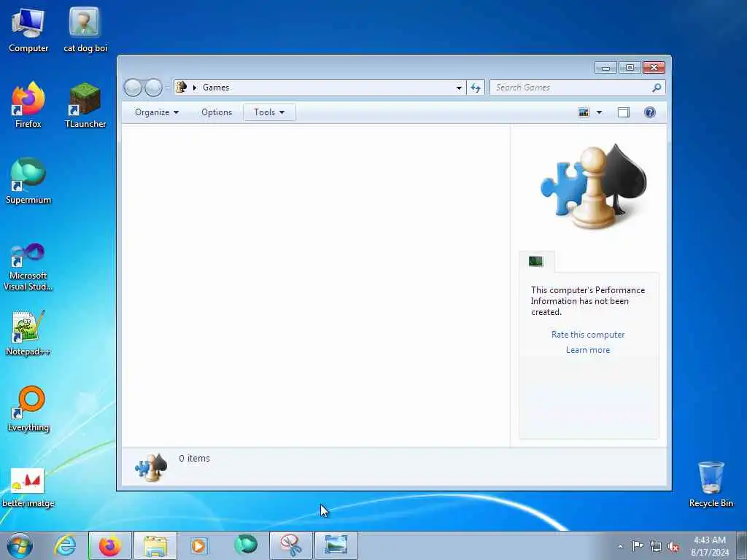
Task: Open Supermium from the taskbar
Action: click(246, 544)
